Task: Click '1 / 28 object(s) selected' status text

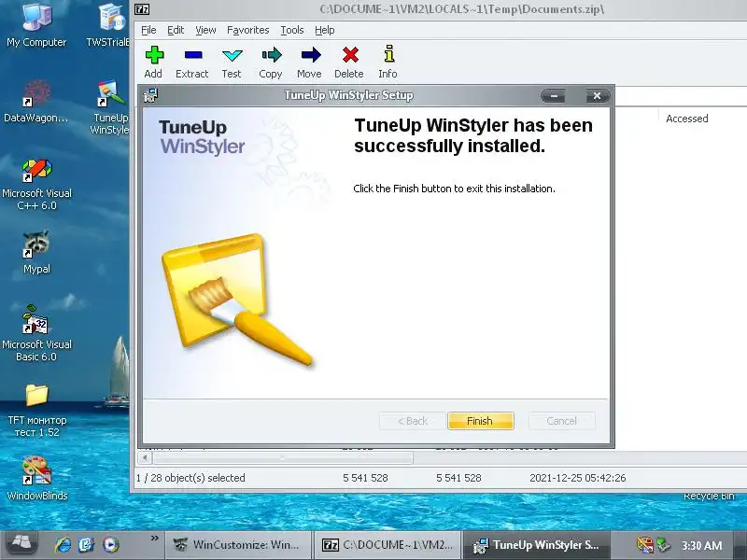Action: [x=191, y=478]
